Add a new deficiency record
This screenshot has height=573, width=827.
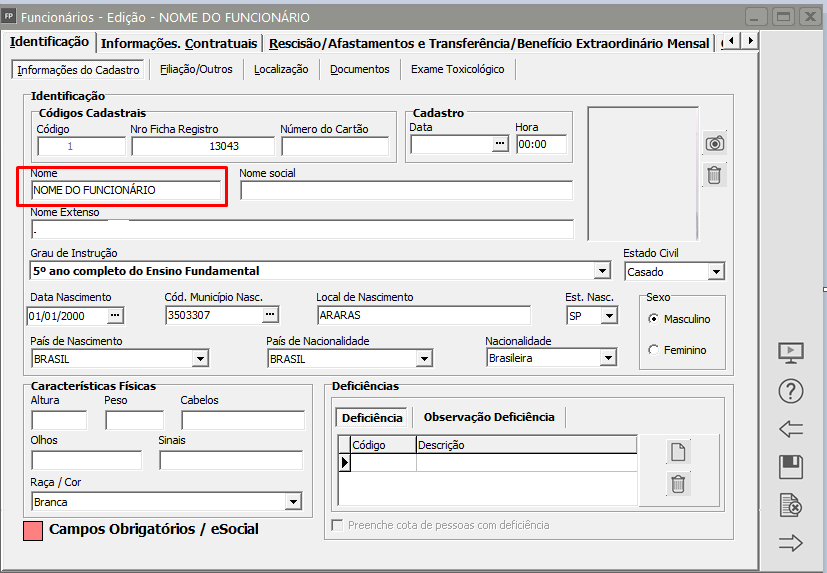678,452
